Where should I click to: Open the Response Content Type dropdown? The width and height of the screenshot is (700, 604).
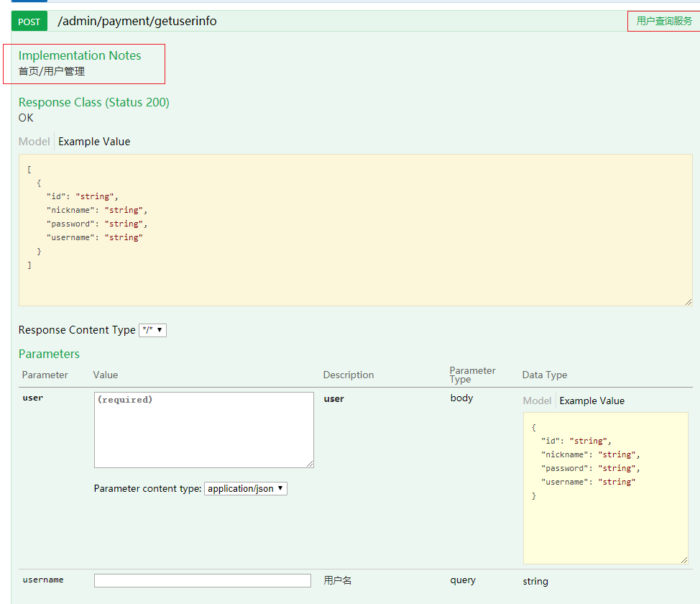152,330
